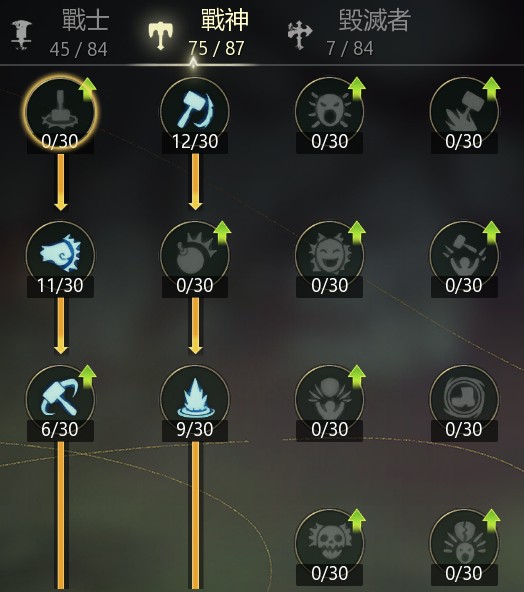Click the bomb explosion skill node
This screenshot has height=592, width=524.
pyautogui.click(x=195, y=256)
